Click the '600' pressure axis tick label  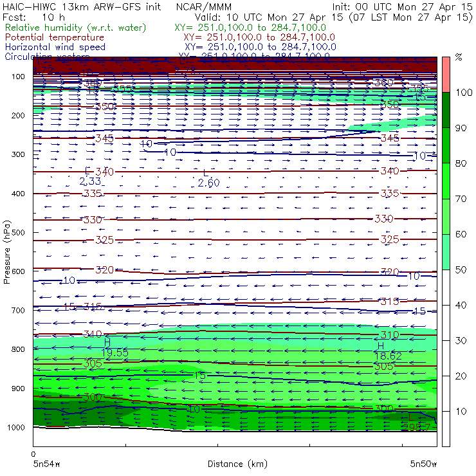tap(18, 271)
